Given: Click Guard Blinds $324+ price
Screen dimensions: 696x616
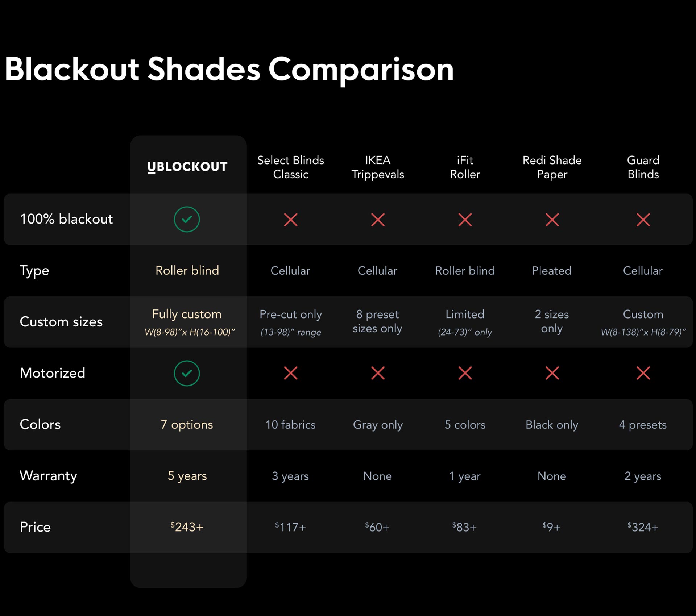Looking at the screenshot, I should [643, 527].
